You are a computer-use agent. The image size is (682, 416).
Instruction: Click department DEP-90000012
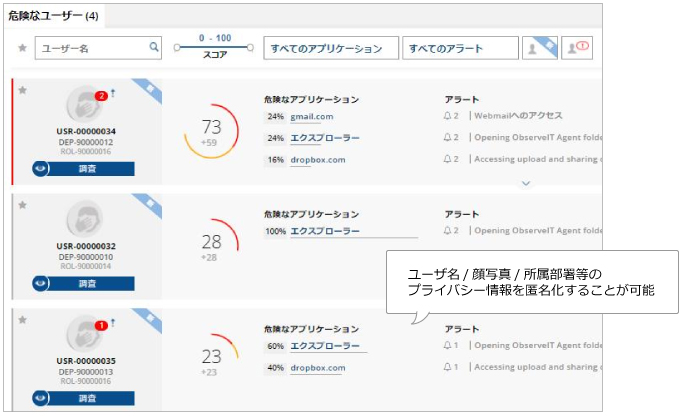pos(86,142)
